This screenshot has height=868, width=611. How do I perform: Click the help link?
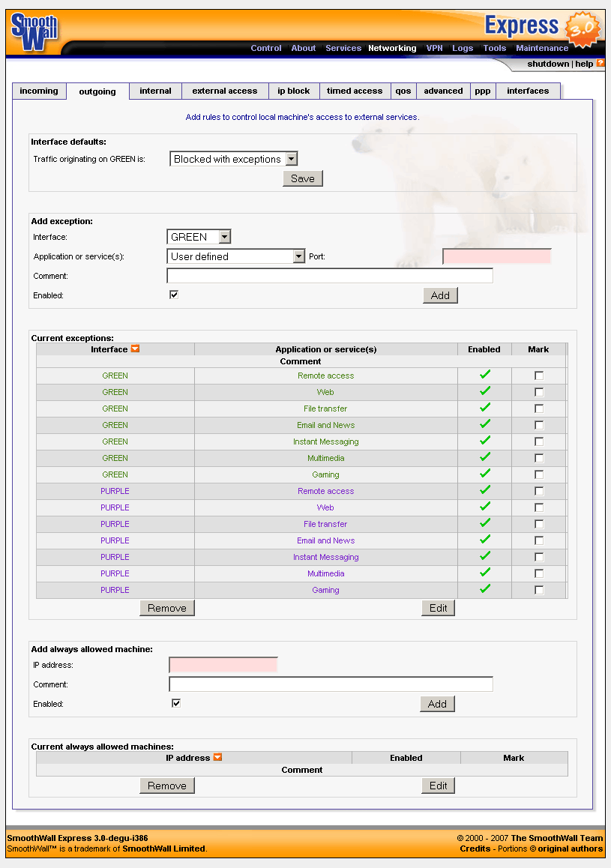click(584, 64)
